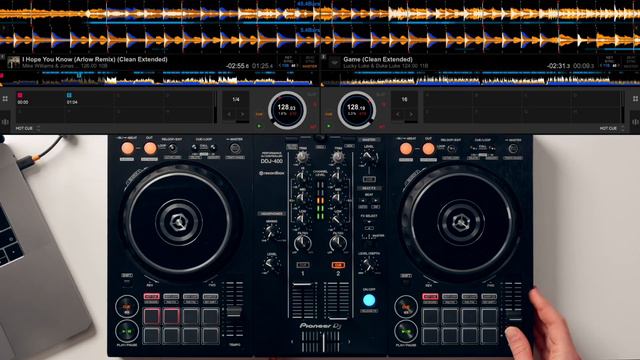640x360 pixels.
Task: Click the right deck hardware CUE button
Action: click(x=406, y=307)
